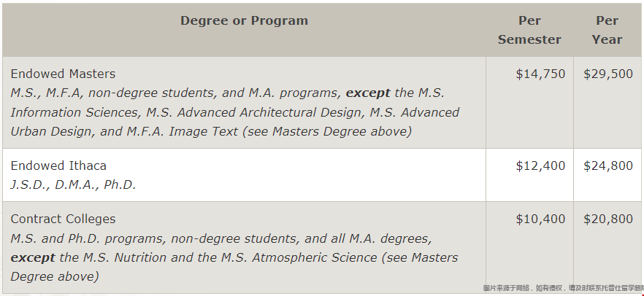Click the $29,500 per year amount
The height and width of the screenshot is (296, 644).
click(x=608, y=74)
